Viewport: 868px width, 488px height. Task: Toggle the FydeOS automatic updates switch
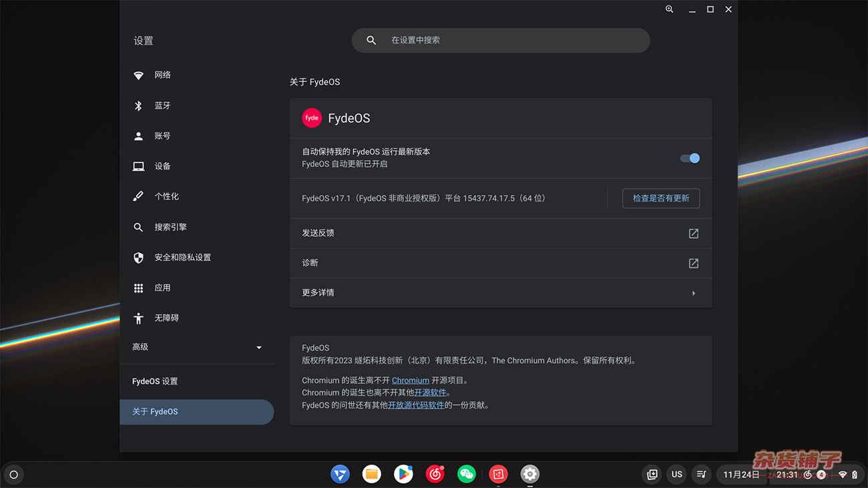pos(690,158)
